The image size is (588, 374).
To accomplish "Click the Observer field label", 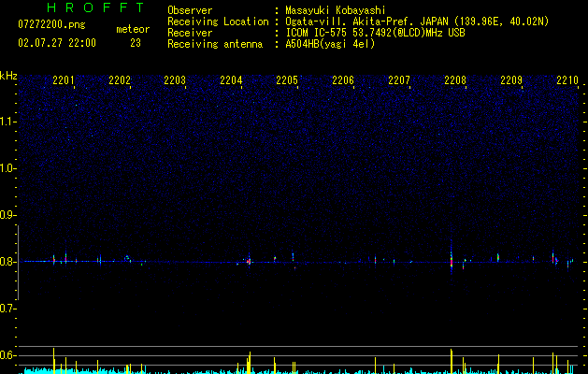I will [x=190, y=10].
